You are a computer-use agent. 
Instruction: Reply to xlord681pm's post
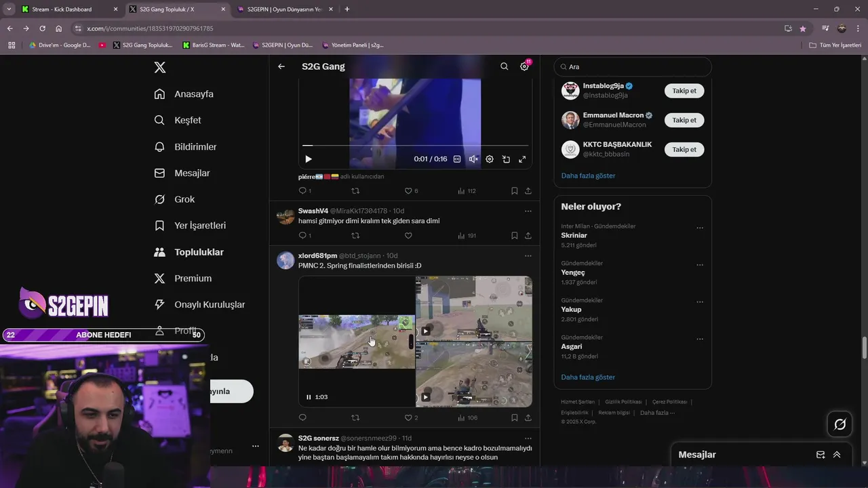point(302,418)
